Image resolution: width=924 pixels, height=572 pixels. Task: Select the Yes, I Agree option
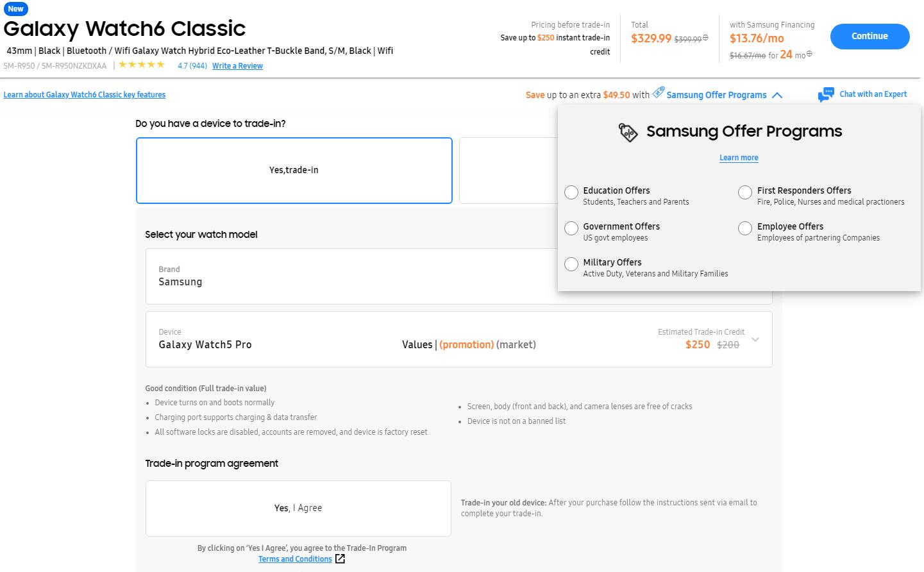point(298,508)
